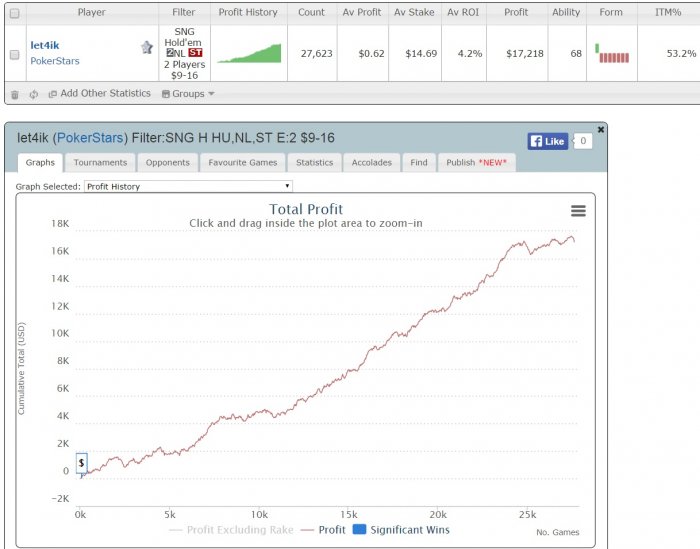
Task: Switch to the Opponents tab
Action: [167, 162]
